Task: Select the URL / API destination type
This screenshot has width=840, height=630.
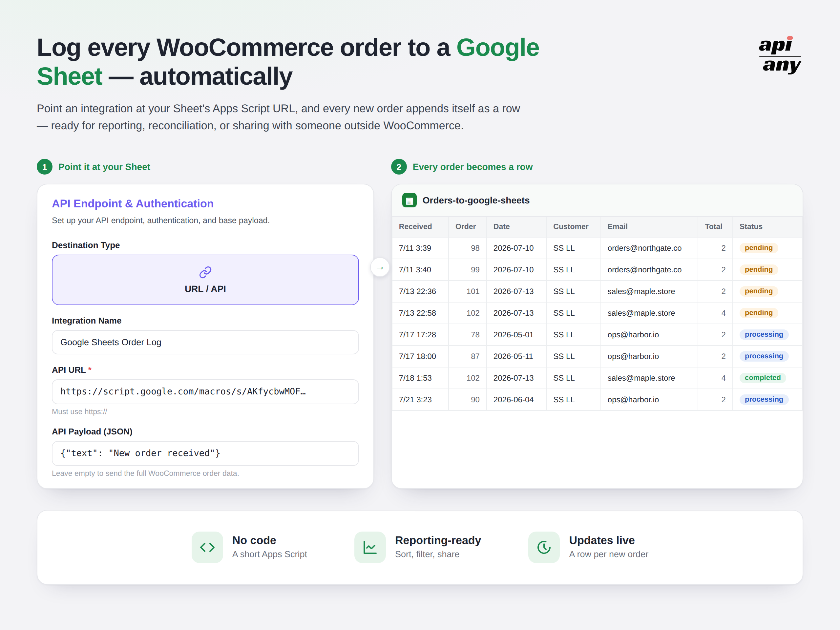Action: tap(205, 280)
